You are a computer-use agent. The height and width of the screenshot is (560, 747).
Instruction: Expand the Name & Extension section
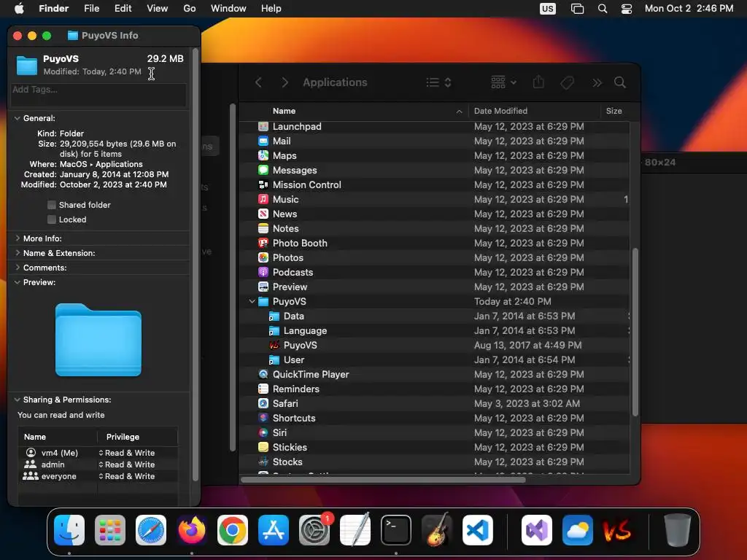(18, 253)
